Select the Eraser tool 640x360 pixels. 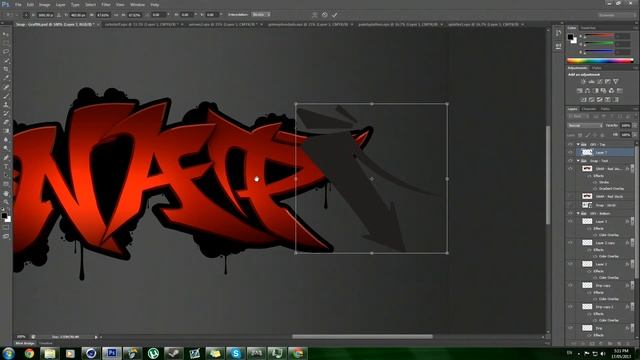click(x=6, y=122)
